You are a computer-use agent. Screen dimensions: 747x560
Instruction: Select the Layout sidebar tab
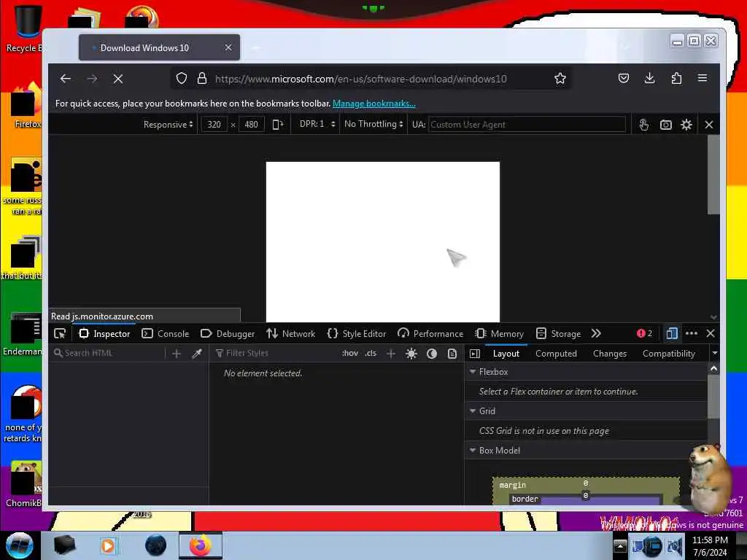pyautogui.click(x=506, y=354)
